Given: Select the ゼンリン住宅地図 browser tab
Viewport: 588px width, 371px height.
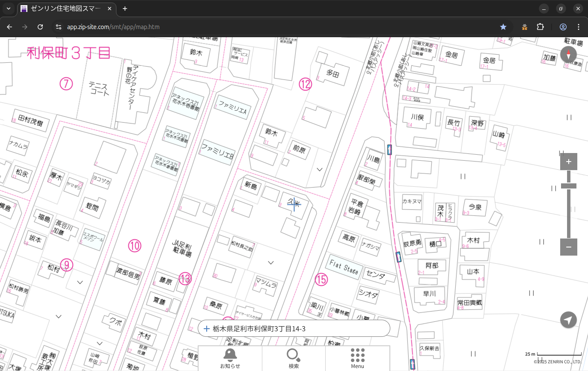Looking at the screenshot, I should click(x=64, y=9).
